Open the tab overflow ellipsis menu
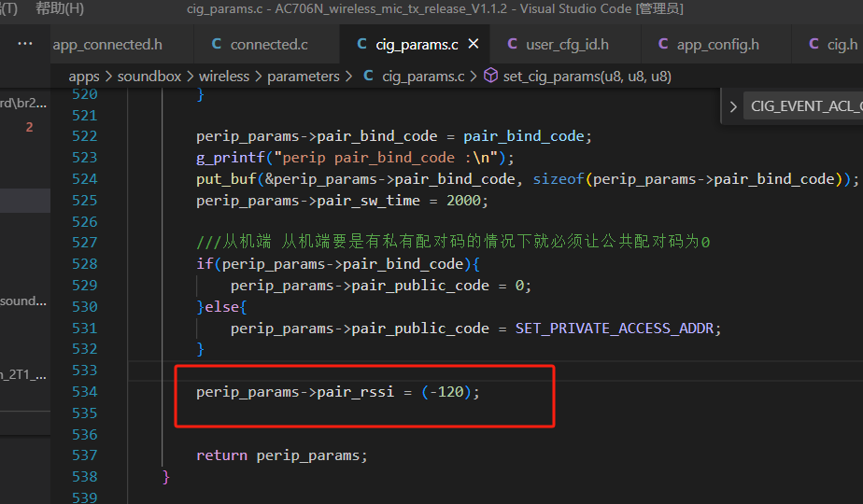The height and width of the screenshot is (504, 863). (x=25, y=44)
